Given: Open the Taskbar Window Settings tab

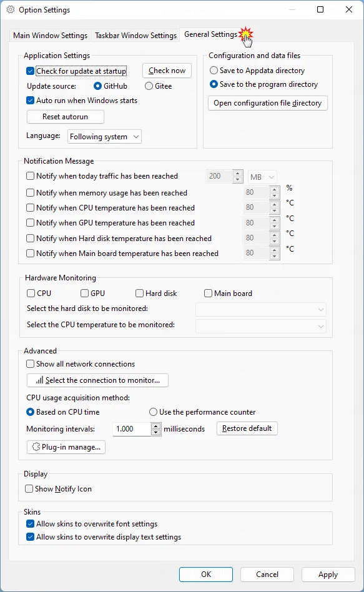Looking at the screenshot, I should pos(135,36).
